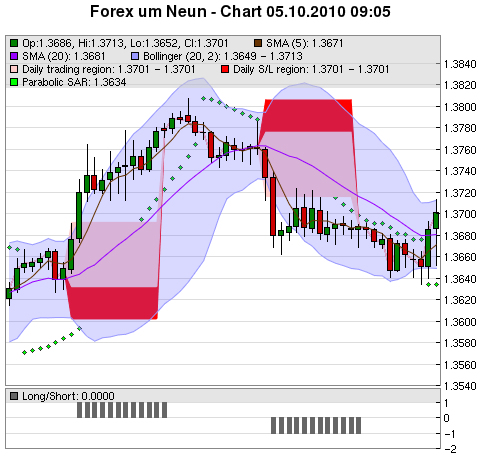Click the pink Daily trading region swatch
This screenshot has width=480, height=457.
pyautogui.click(x=14, y=69)
